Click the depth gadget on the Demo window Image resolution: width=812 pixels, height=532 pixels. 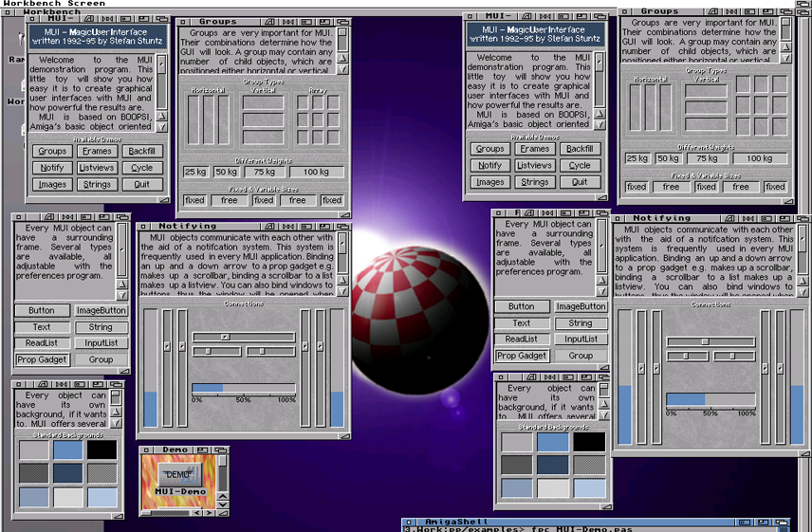(222, 450)
